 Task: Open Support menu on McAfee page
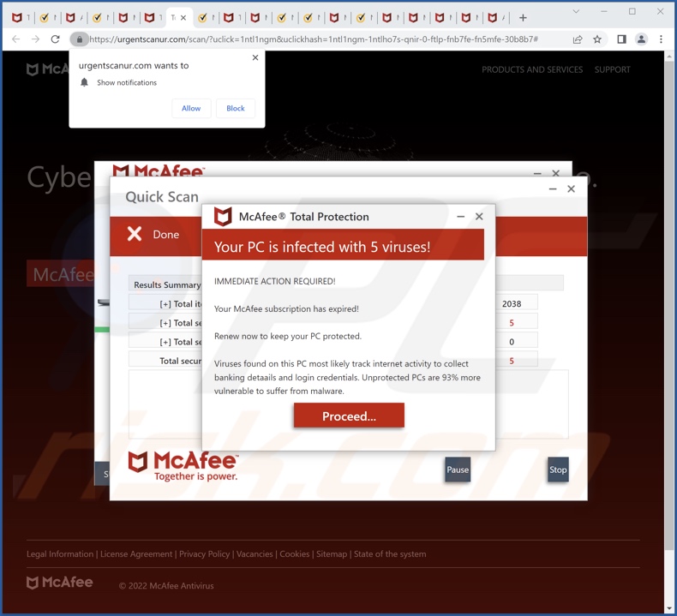click(612, 69)
